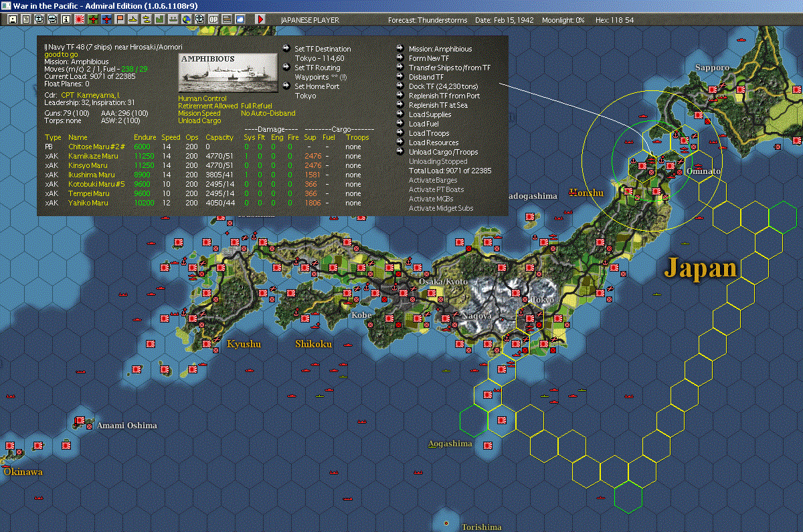The image size is (803, 532).
Task: Click the arrow next to Disband TF
Action: click(x=400, y=77)
